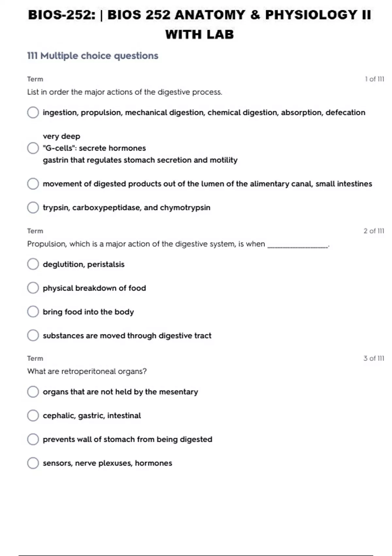Click the 3 of 111 question counter
The height and width of the screenshot is (556, 392).
374,358
